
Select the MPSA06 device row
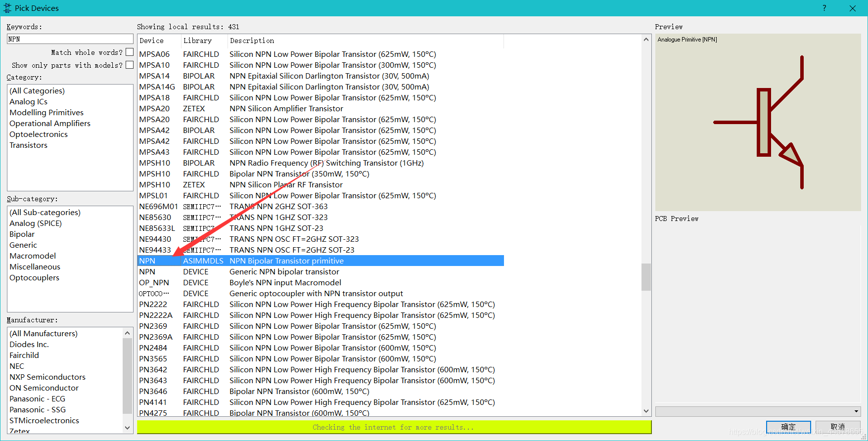pyautogui.click(x=320, y=54)
